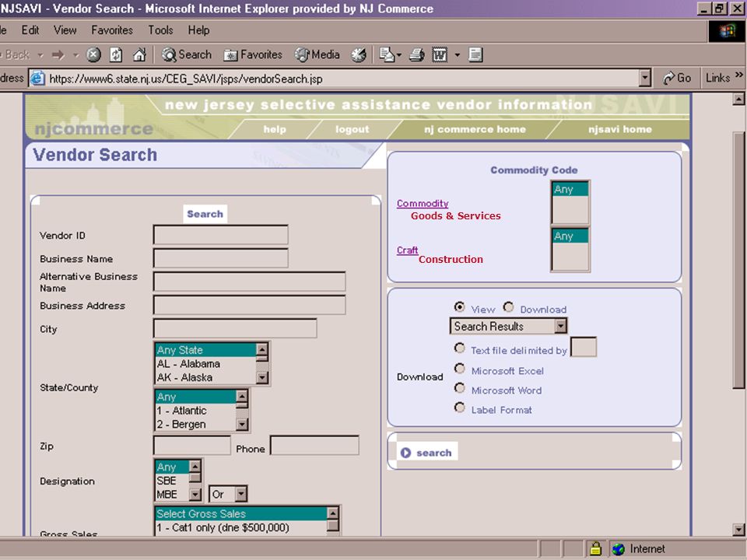Select AL - Alabama in state list
This screenshot has height=560, width=747.
coord(205,364)
